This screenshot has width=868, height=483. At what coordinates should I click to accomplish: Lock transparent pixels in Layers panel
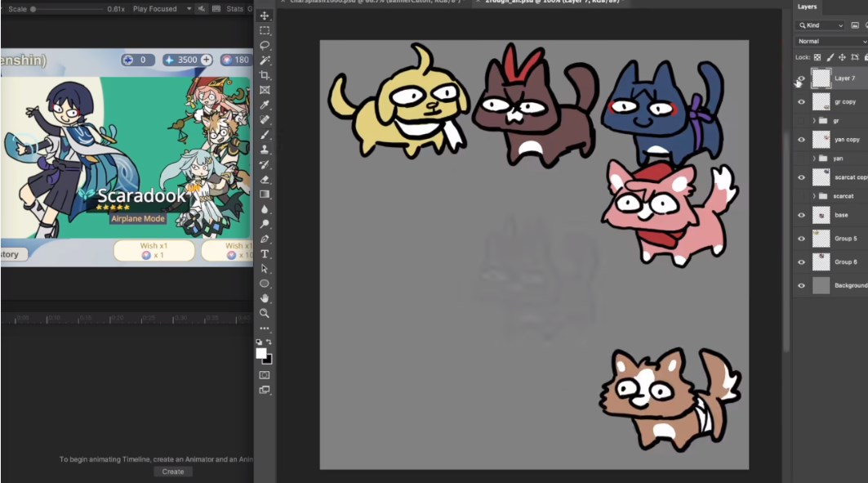[x=817, y=57]
